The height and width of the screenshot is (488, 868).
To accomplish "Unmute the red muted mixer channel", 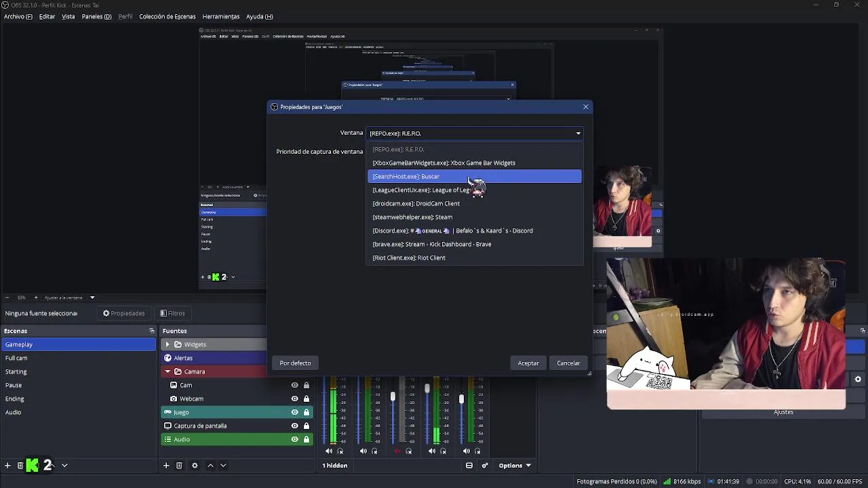I will [x=398, y=451].
